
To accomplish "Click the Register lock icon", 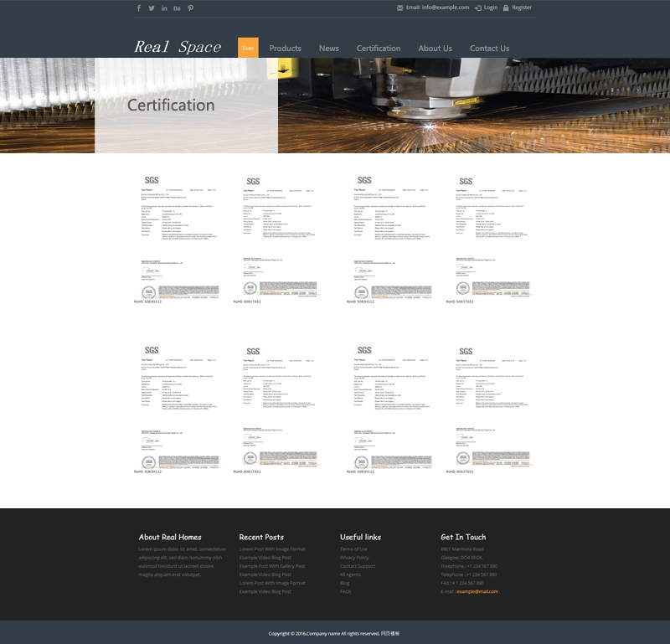I will point(506,8).
